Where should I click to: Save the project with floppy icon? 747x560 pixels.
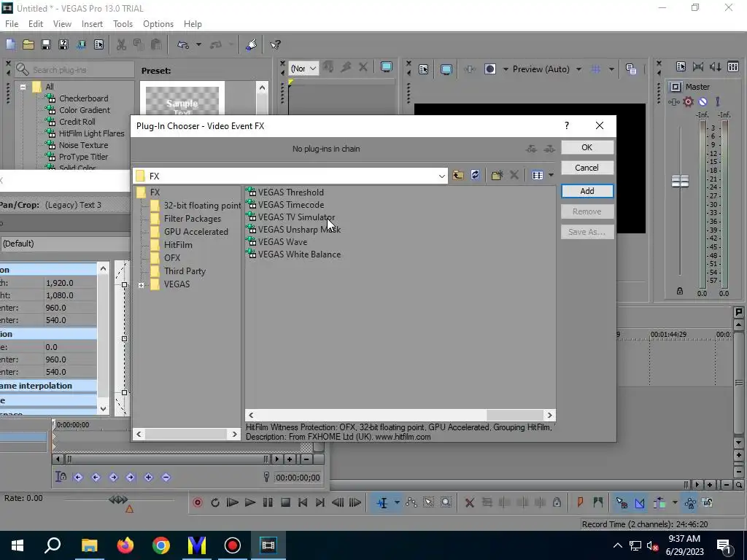[x=46, y=44]
